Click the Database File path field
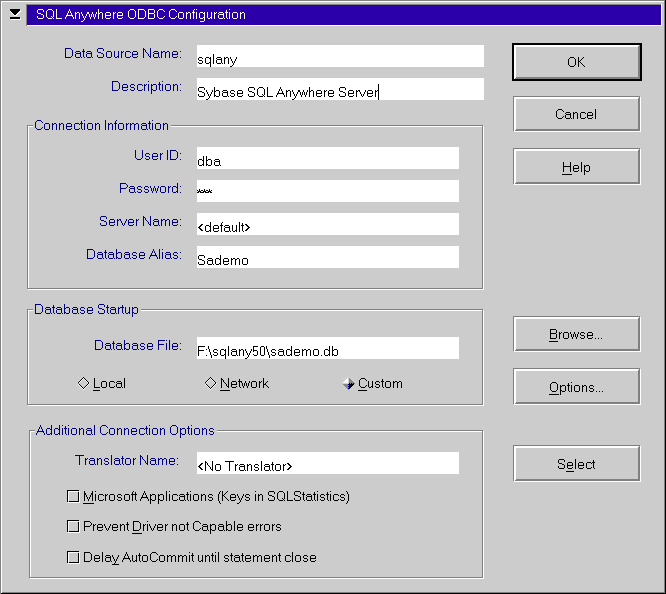Image resolution: width=666 pixels, height=594 pixels. (327, 348)
